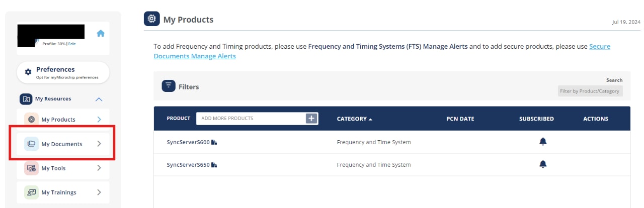
Task: Click the Add More Products input field
Action: pyautogui.click(x=250, y=119)
